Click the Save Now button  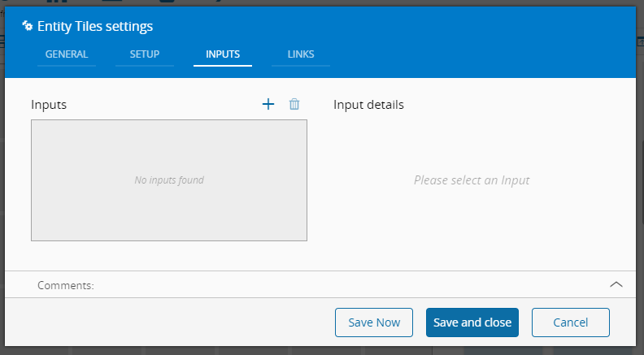[x=374, y=323]
